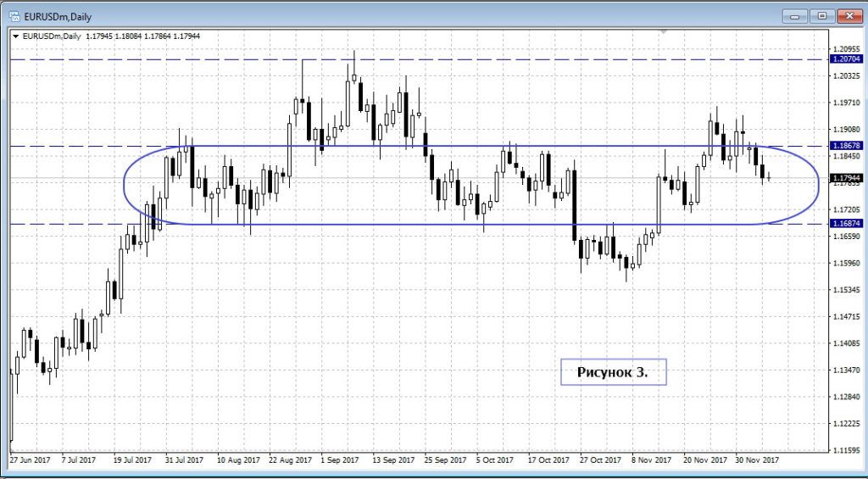Click the 1.14715 value on price scale
Screen dimensions: 868x479
click(x=844, y=316)
